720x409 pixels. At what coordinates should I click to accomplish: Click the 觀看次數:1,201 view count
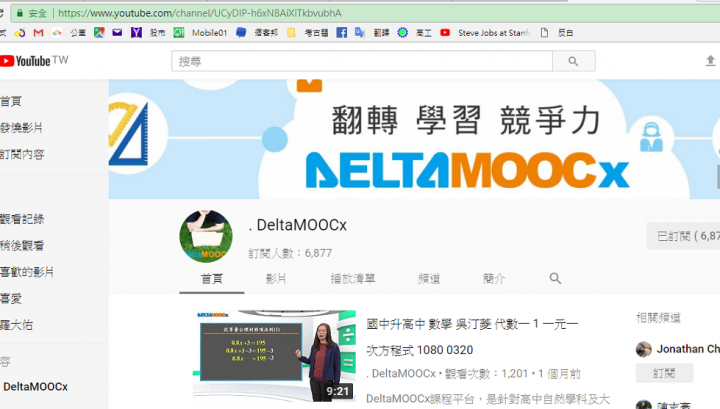[486, 374]
